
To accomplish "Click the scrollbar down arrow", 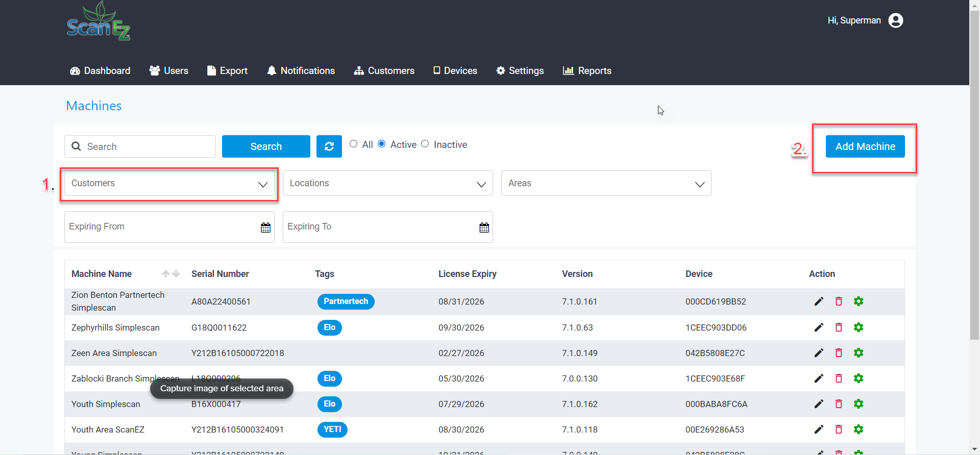I will coord(974,449).
